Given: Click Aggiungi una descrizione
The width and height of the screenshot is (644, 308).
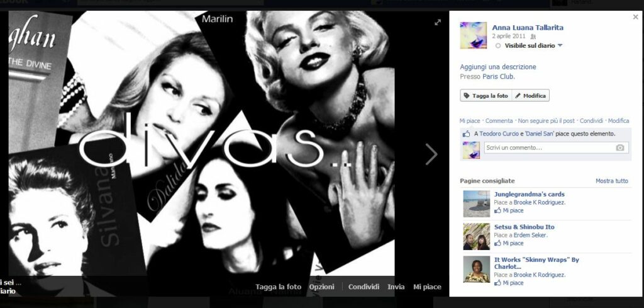Looking at the screenshot, I should (498, 67).
